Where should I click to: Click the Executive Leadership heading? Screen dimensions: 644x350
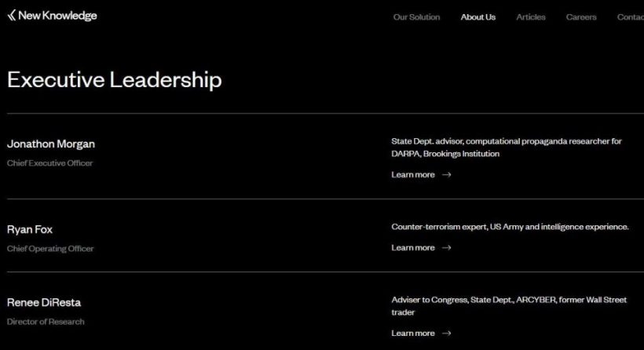click(114, 80)
